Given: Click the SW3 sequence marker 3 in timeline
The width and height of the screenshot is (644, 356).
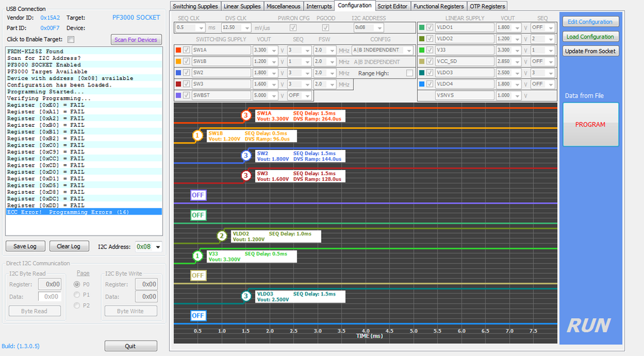Looking at the screenshot, I should [246, 176].
